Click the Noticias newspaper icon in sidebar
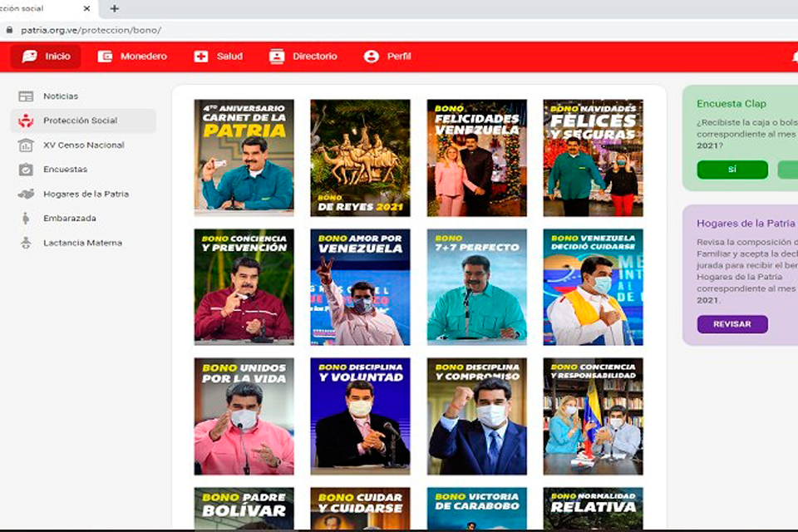798x532 pixels. click(26, 96)
